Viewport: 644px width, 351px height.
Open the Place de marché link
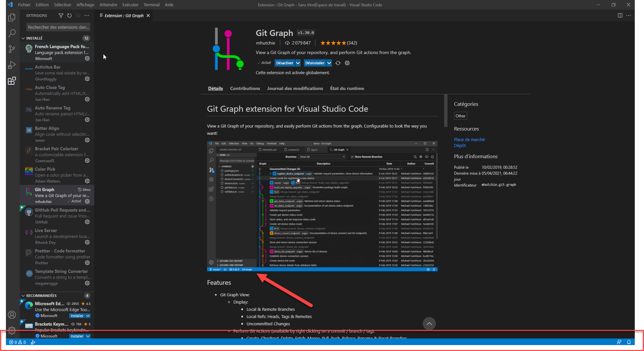coord(469,139)
